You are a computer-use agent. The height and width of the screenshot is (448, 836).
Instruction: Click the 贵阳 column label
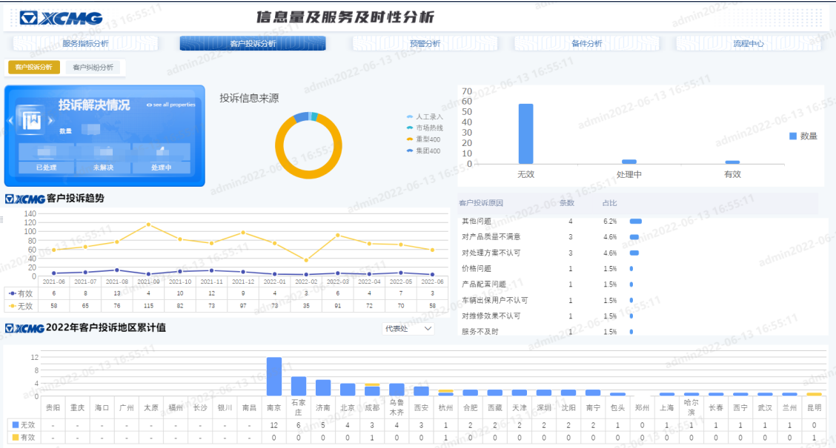(53, 407)
